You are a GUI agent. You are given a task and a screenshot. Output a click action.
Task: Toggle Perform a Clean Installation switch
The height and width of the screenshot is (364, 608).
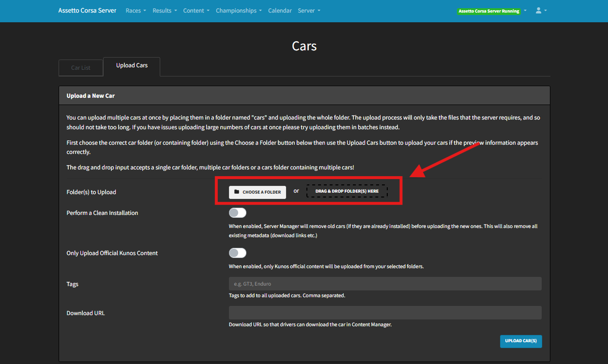click(238, 213)
